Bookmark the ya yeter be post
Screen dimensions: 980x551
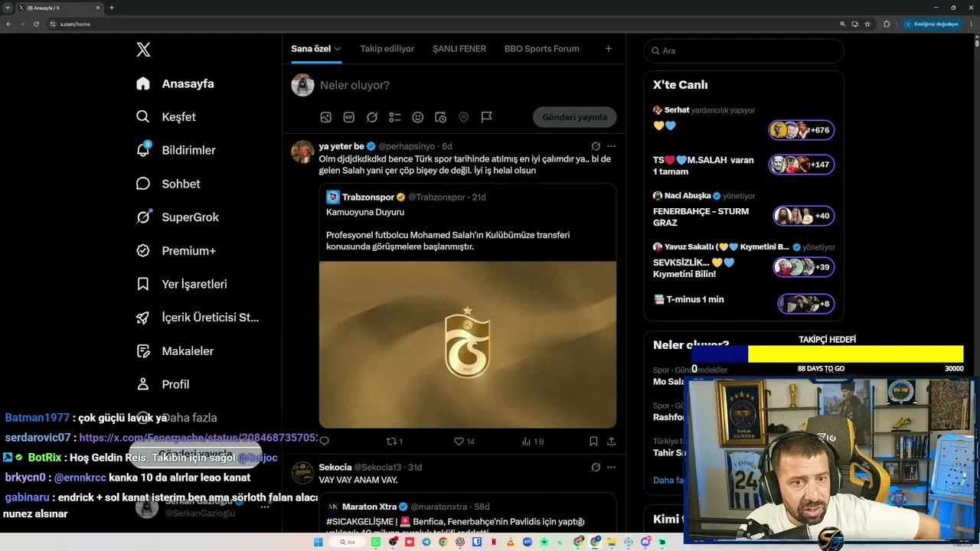[593, 441]
